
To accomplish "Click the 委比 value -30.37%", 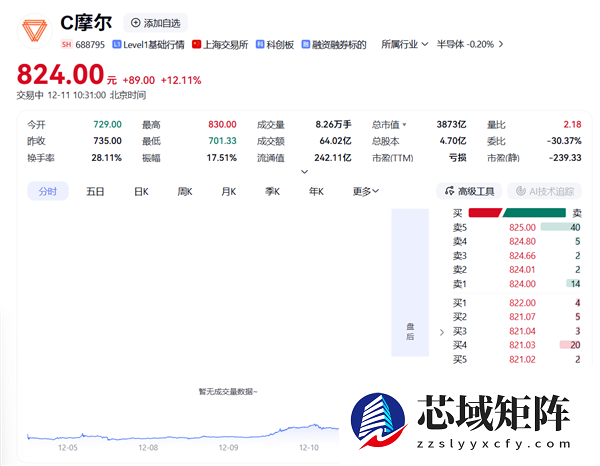I will click(x=564, y=141).
